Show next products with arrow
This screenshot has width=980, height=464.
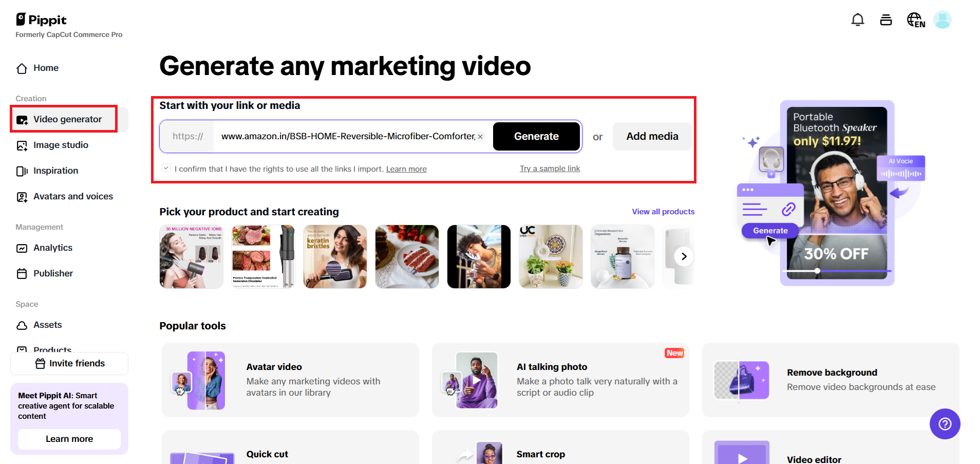[x=684, y=256]
